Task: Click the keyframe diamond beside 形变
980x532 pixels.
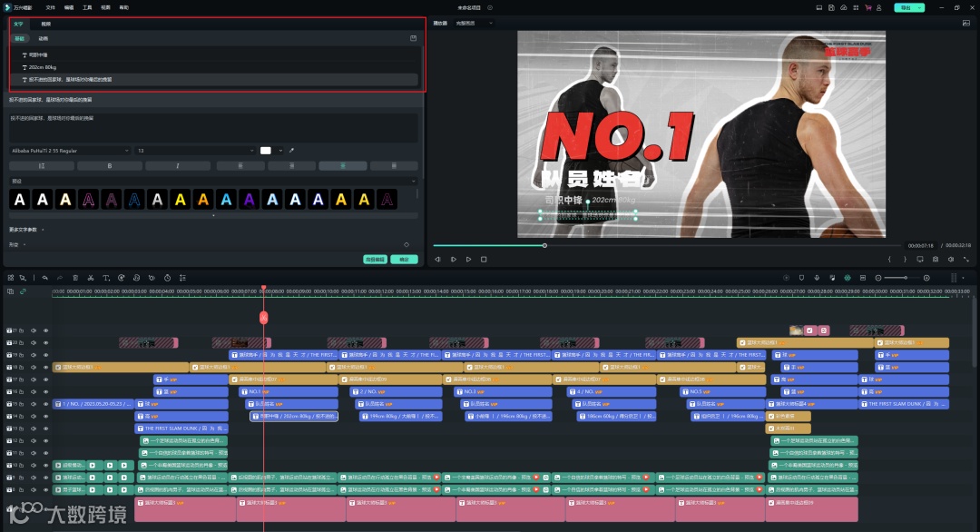Action: (x=407, y=244)
